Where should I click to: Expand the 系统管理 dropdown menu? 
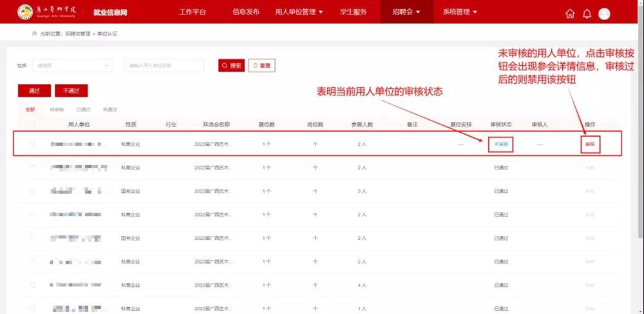point(460,12)
